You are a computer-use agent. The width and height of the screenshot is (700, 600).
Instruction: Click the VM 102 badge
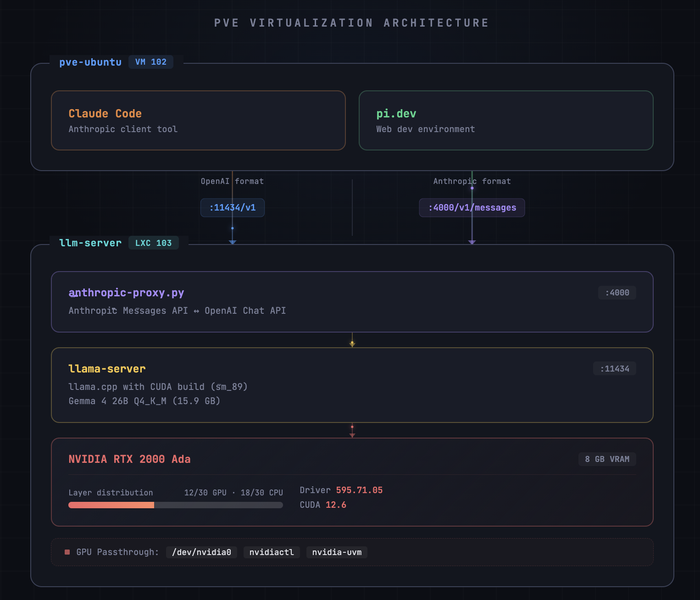tap(151, 62)
